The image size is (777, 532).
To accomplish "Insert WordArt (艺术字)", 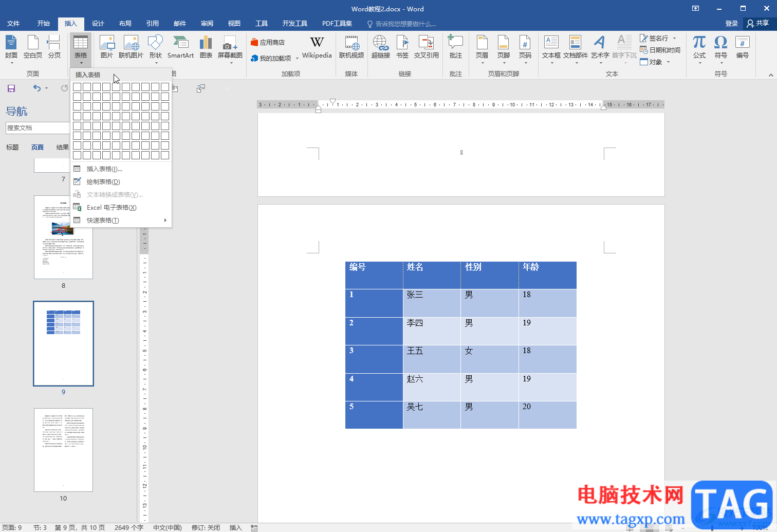I will click(600, 49).
